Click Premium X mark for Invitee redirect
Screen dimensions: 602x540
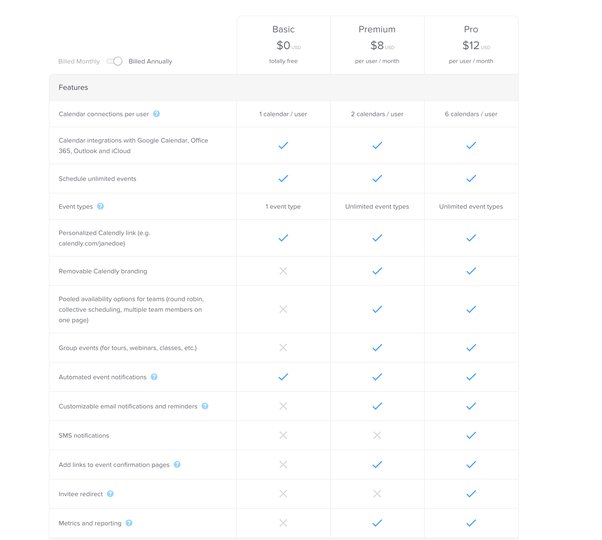[x=377, y=494]
